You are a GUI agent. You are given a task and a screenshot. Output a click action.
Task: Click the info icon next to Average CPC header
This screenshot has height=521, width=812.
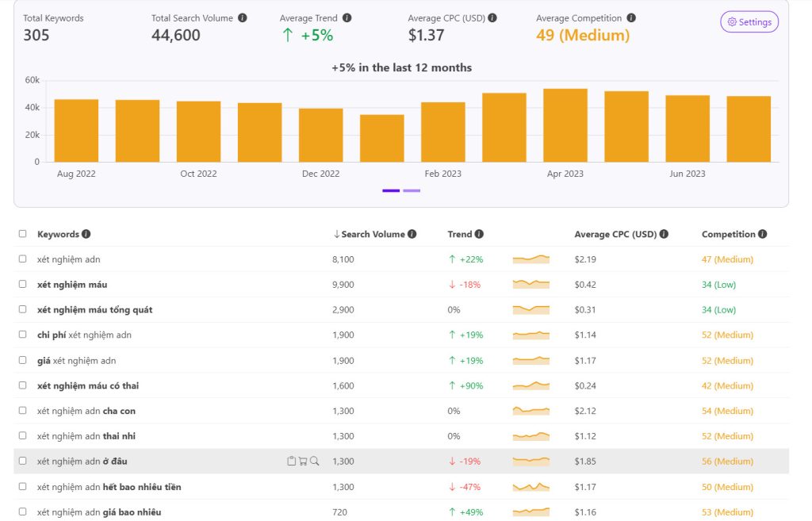click(664, 234)
